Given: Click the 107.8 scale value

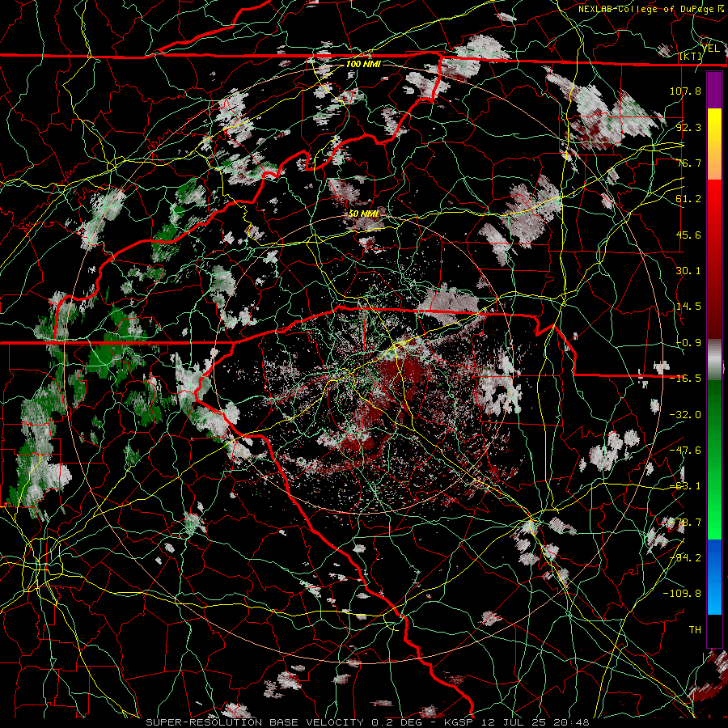Looking at the screenshot, I should (x=685, y=91).
